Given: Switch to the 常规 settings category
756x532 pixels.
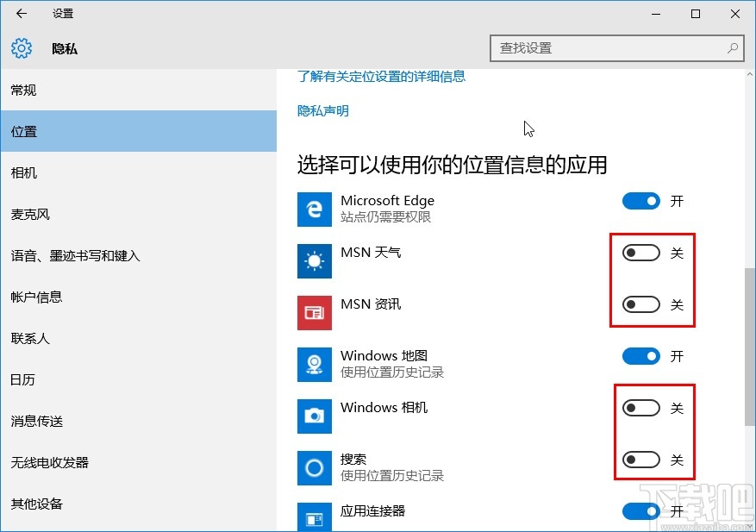Looking at the screenshot, I should tap(23, 90).
